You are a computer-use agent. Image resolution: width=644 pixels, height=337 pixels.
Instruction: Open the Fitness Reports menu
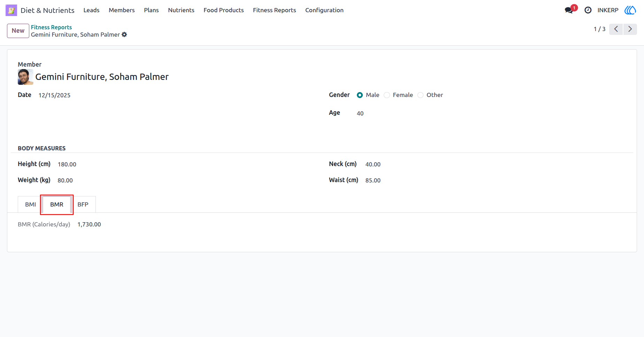point(275,10)
